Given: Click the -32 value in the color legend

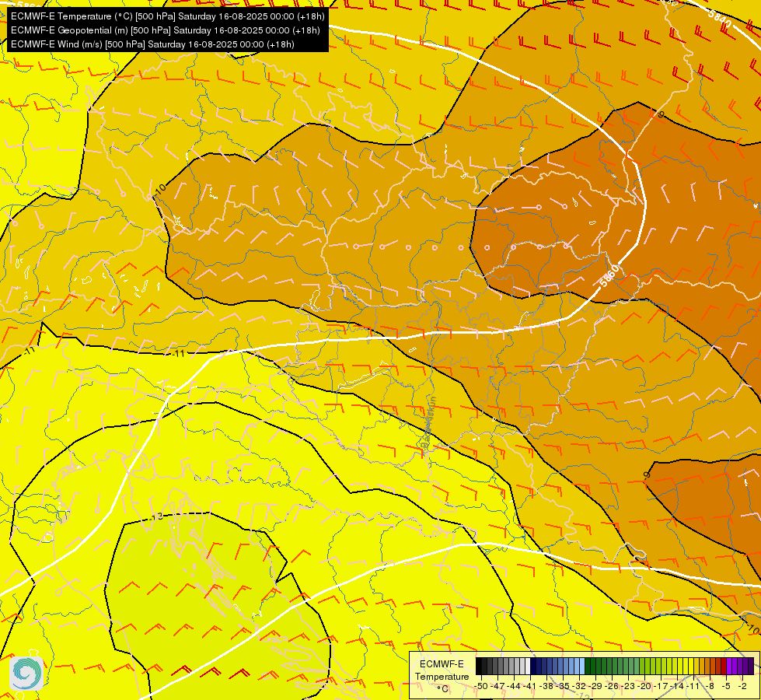Looking at the screenshot, I should pyautogui.click(x=579, y=687).
